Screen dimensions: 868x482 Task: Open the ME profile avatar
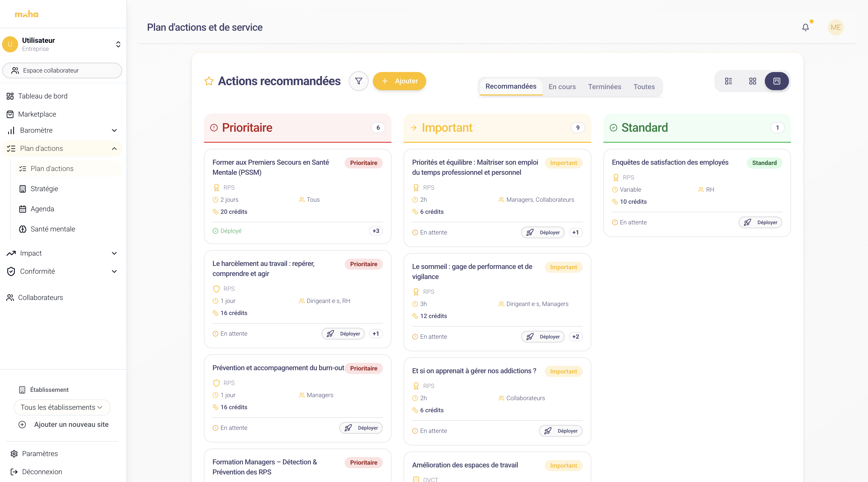pyautogui.click(x=835, y=27)
